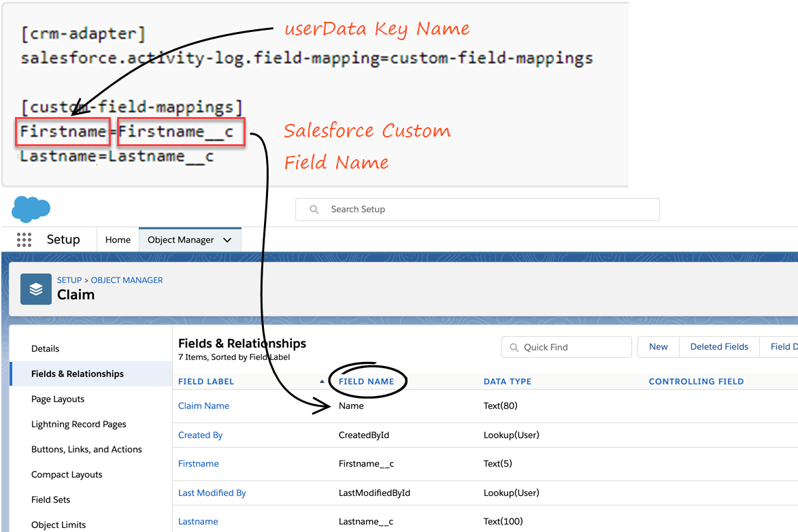Image resolution: width=798 pixels, height=532 pixels.
Task: Sort by the Field Label column arrow
Action: pyautogui.click(x=322, y=382)
